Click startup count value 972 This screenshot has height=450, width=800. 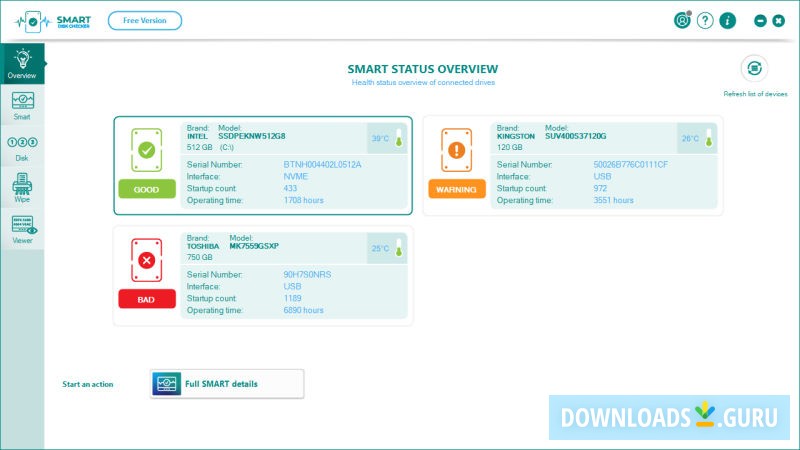point(600,188)
